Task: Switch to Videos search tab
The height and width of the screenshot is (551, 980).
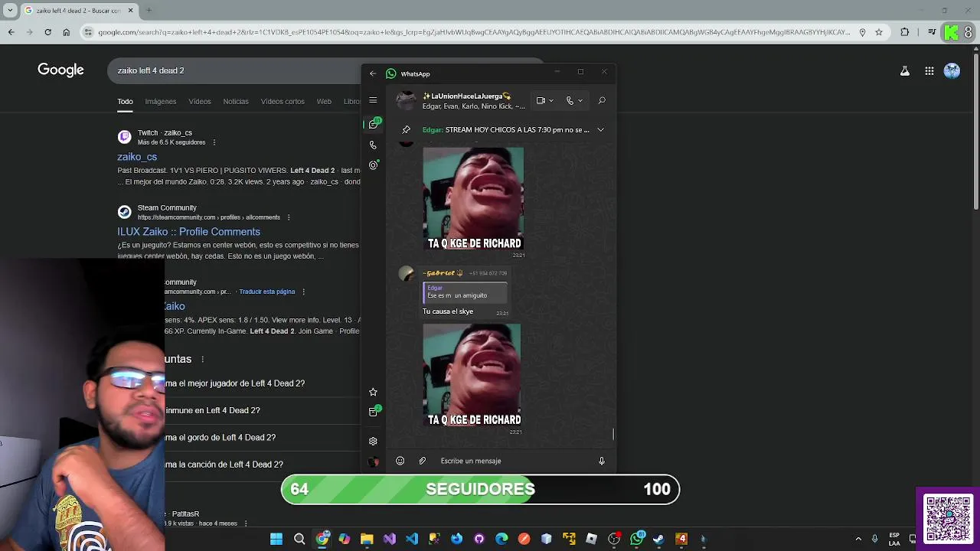Action: click(200, 101)
